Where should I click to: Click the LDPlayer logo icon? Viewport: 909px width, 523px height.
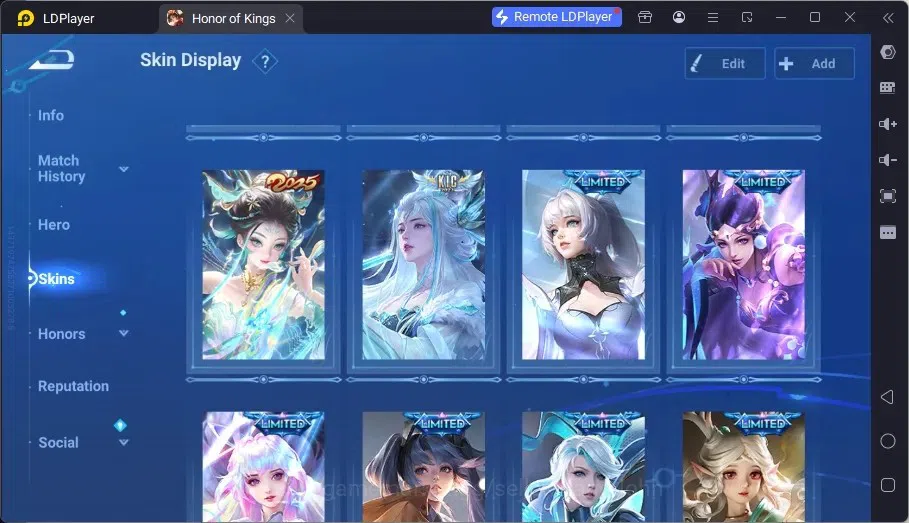pos(26,18)
